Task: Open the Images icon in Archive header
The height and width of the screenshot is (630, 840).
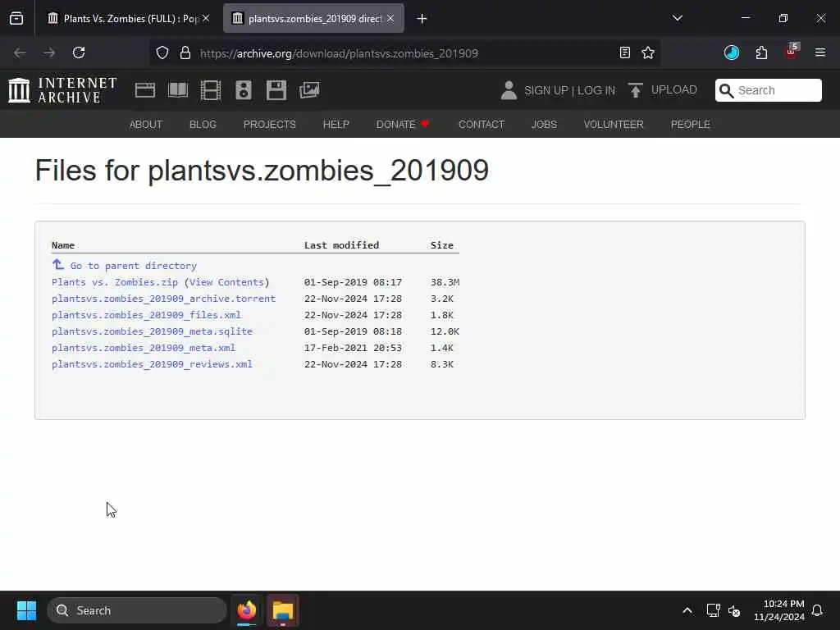Action: [x=309, y=90]
